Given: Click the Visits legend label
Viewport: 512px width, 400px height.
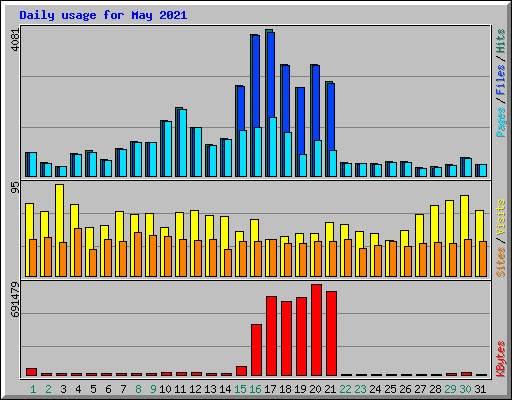Looking at the screenshot, I should coord(501,217).
